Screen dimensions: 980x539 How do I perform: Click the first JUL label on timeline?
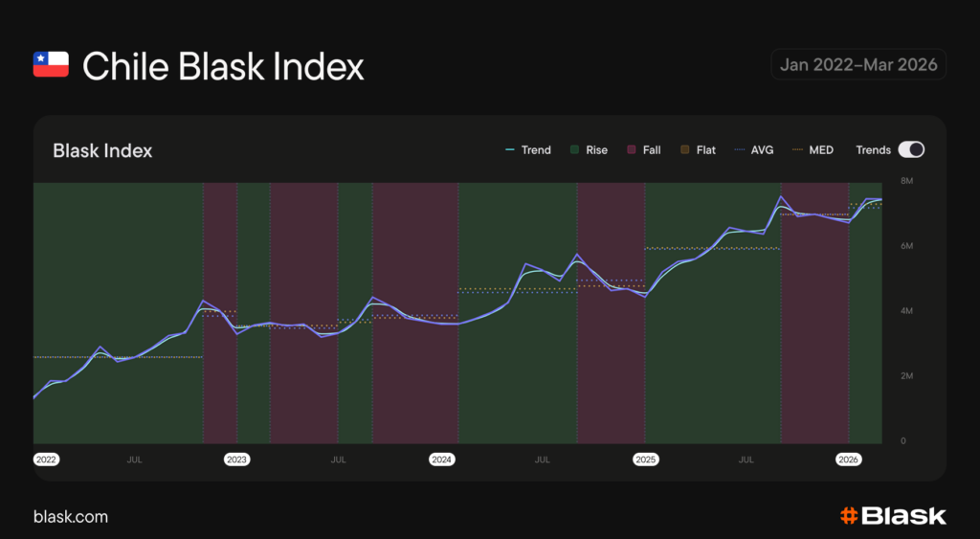point(135,460)
